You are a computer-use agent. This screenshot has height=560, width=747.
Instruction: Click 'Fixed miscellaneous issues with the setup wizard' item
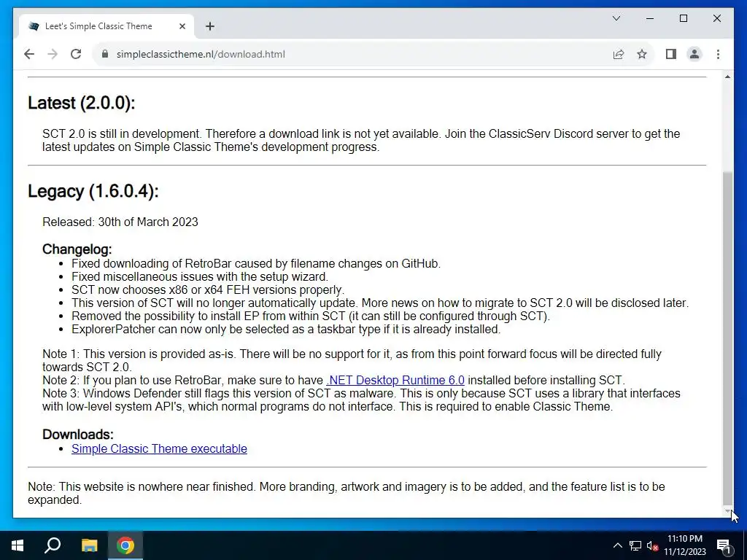(200, 276)
